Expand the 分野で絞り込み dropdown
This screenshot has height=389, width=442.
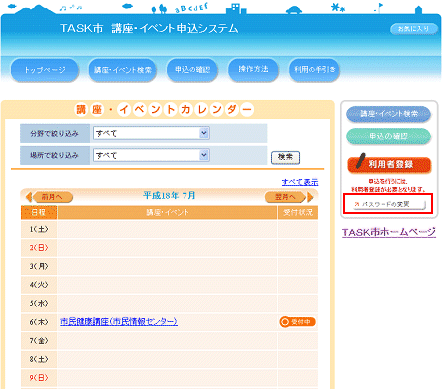click(x=151, y=133)
